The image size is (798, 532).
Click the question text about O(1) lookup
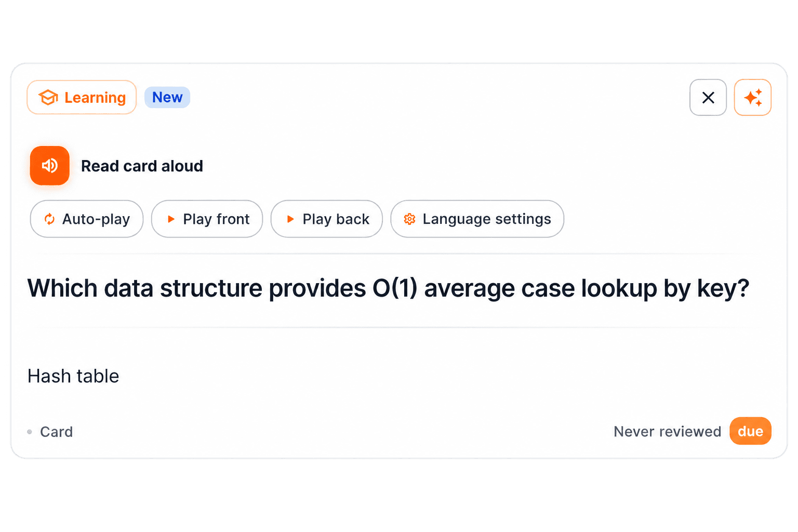click(x=388, y=288)
